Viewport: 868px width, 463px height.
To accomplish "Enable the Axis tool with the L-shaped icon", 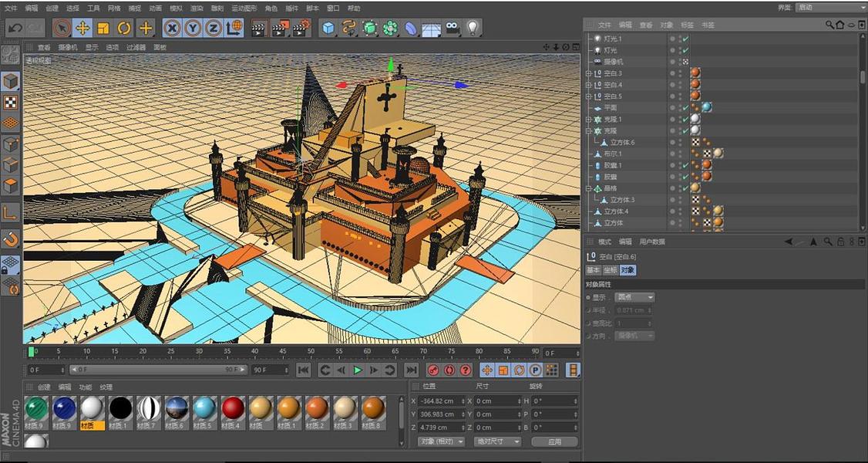I will point(11,213).
